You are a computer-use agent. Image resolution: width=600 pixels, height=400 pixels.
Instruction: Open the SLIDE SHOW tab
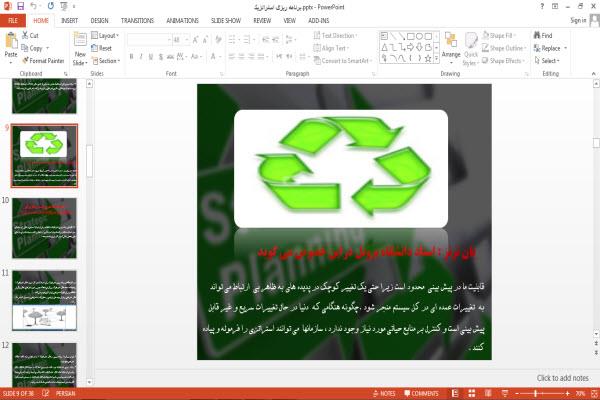click(226, 20)
